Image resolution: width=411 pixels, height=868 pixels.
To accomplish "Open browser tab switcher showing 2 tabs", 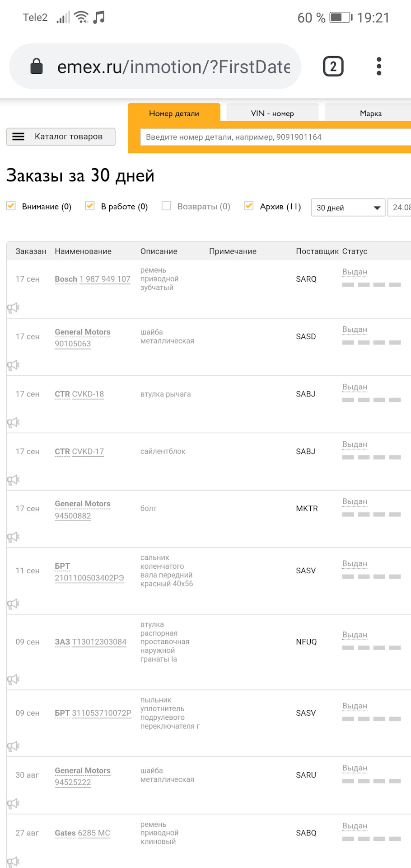I will pyautogui.click(x=333, y=66).
